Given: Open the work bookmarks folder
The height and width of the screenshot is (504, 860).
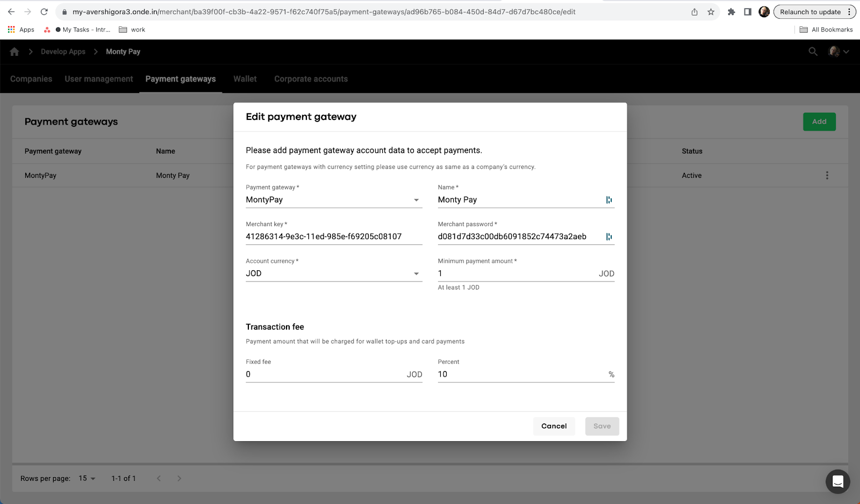Looking at the screenshot, I should 132,30.
